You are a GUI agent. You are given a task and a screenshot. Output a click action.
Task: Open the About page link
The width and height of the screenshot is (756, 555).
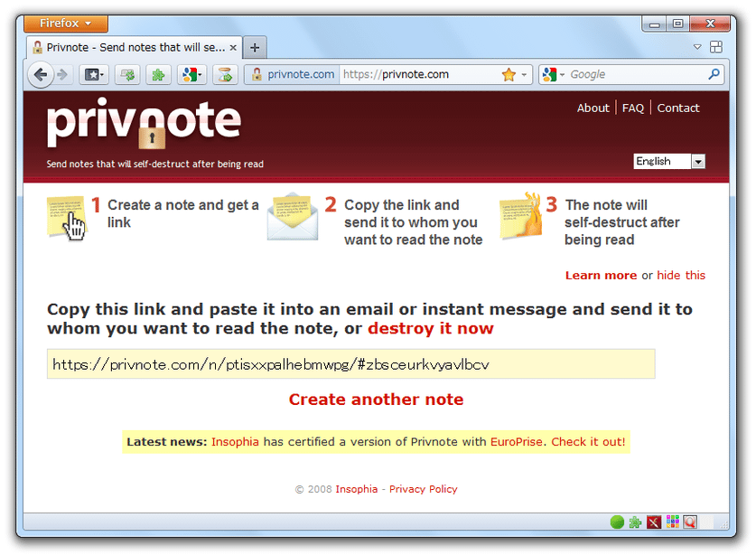pyautogui.click(x=593, y=108)
